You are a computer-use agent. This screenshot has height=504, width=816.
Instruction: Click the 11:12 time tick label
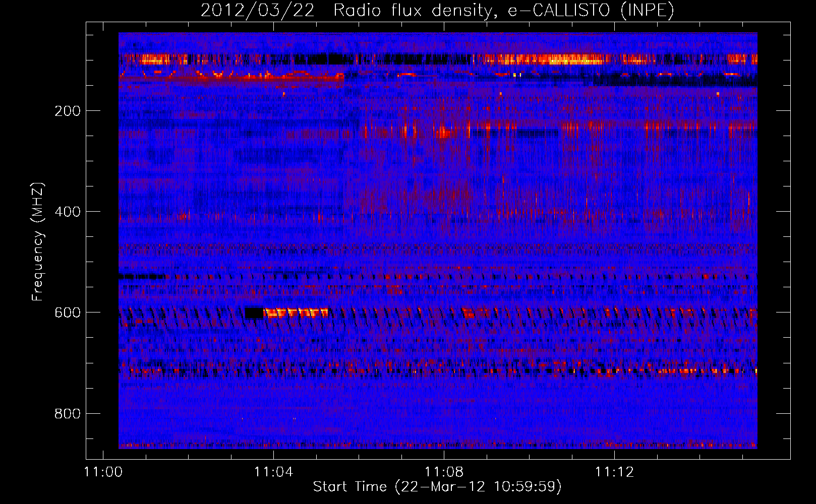pos(615,472)
